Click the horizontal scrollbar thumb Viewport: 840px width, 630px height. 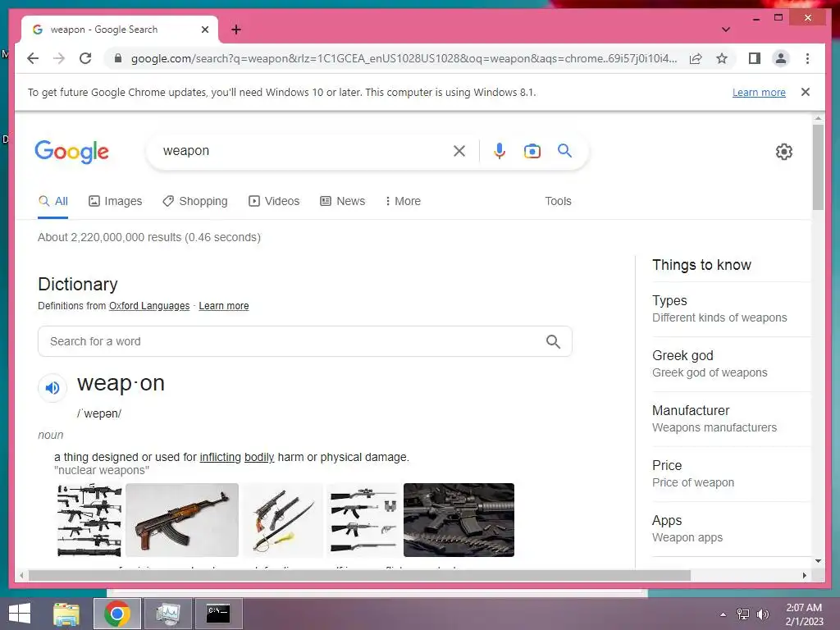tap(359, 575)
